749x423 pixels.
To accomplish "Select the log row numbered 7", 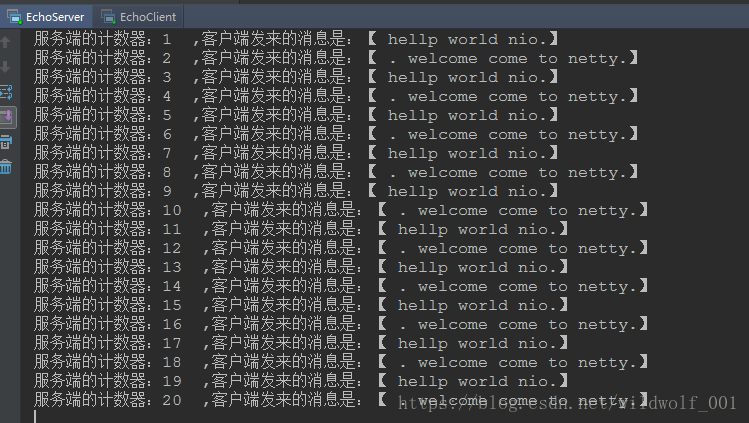I will 296,153.
